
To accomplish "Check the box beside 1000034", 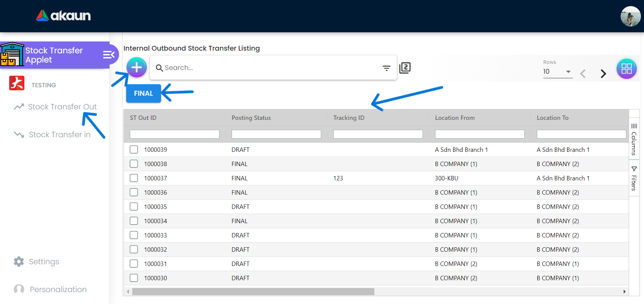I will (134, 221).
